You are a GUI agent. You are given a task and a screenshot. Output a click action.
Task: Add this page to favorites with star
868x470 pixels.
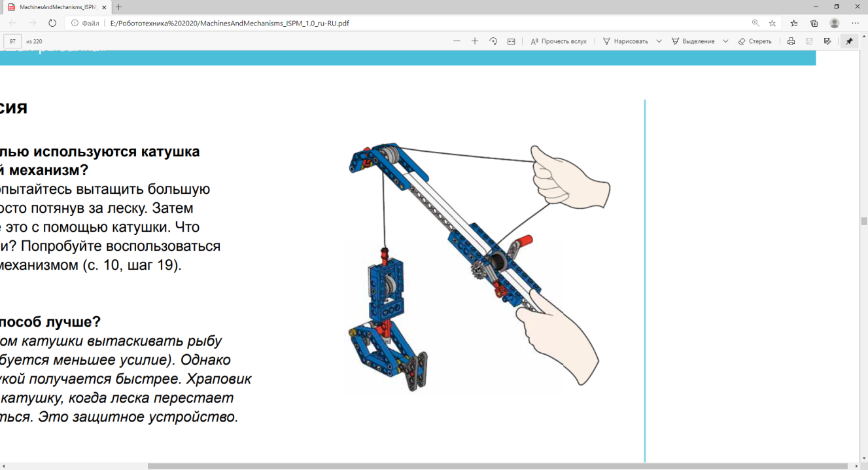pyautogui.click(x=773, y=23)
